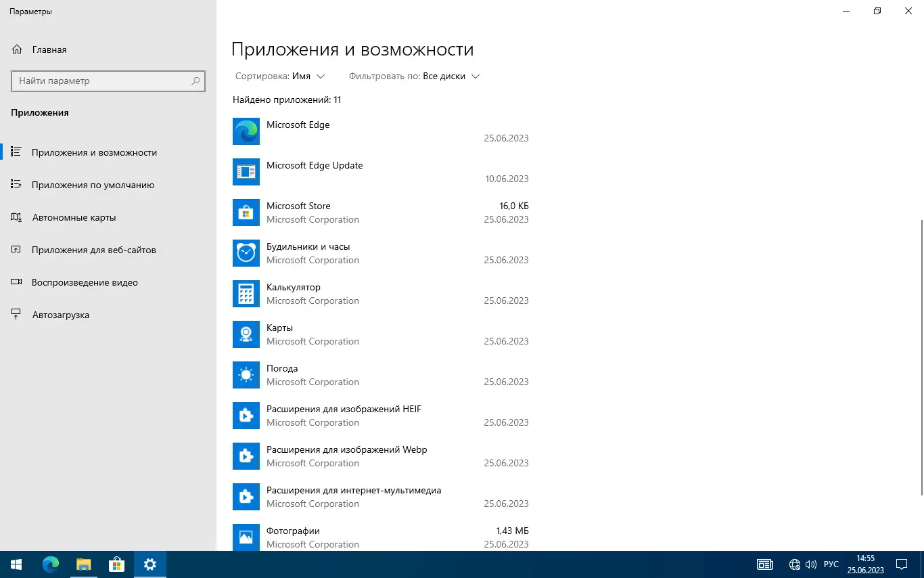Open File Explorer from the taskbar
This screenshot has width=924, height=578.
[83, 564]
